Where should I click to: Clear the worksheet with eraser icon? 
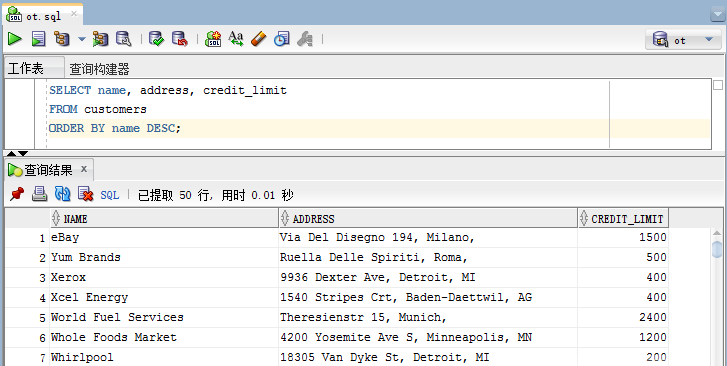[259, 39]
